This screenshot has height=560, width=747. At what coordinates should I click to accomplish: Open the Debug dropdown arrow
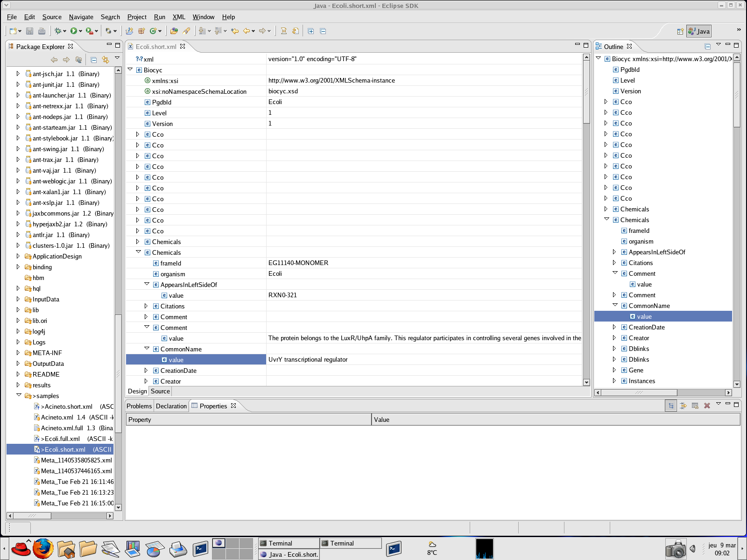(64, 31)
